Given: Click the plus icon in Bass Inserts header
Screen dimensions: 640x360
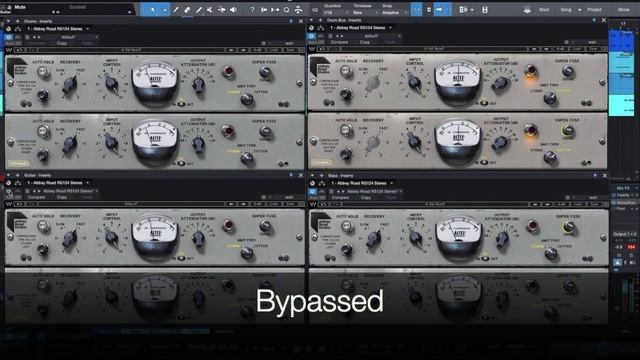Looking at the screenshot, I should pyautogui.click(x=321, y=176).
